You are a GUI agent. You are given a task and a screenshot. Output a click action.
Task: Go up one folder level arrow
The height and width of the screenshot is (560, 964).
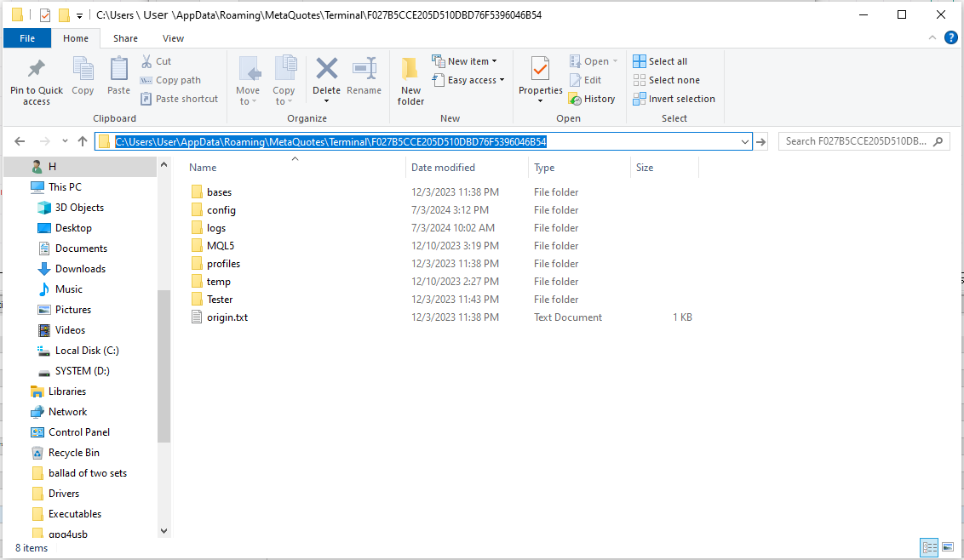point(83,141)
